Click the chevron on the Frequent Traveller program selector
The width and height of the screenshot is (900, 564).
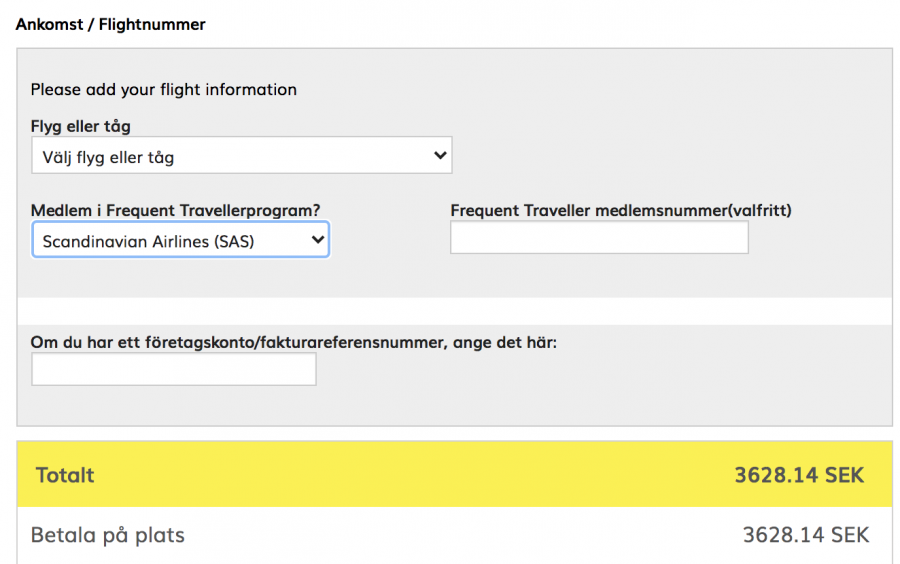[318, 240]
